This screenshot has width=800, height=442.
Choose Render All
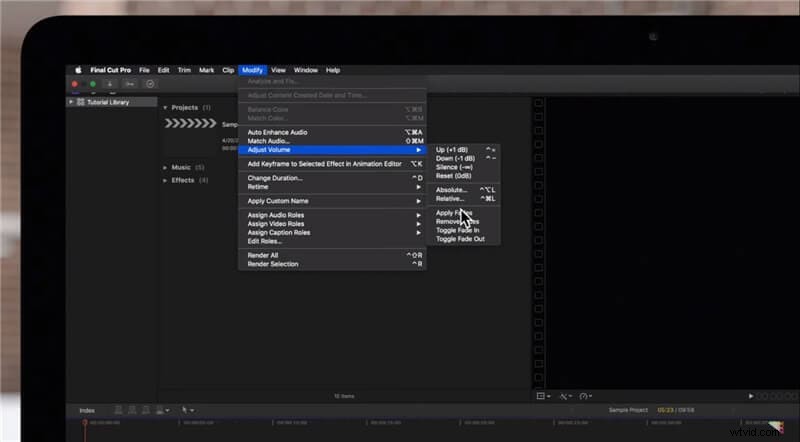(x=332, y=255)
